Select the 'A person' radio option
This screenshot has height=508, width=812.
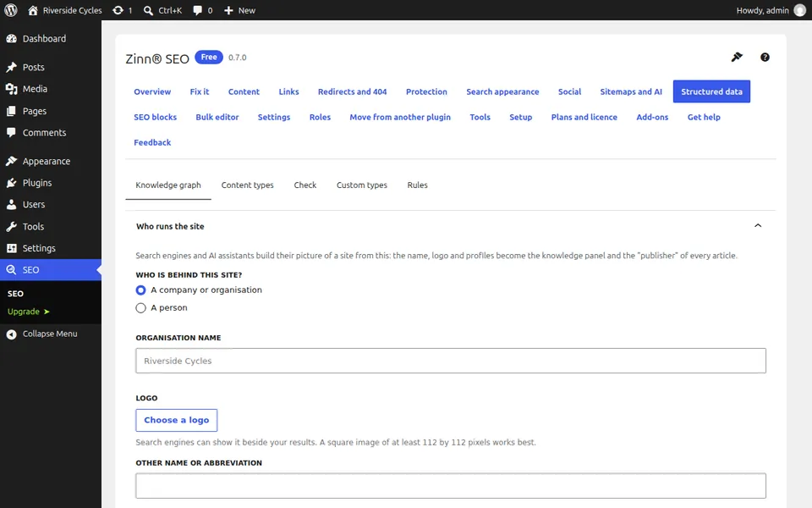[x=140, y=308]
